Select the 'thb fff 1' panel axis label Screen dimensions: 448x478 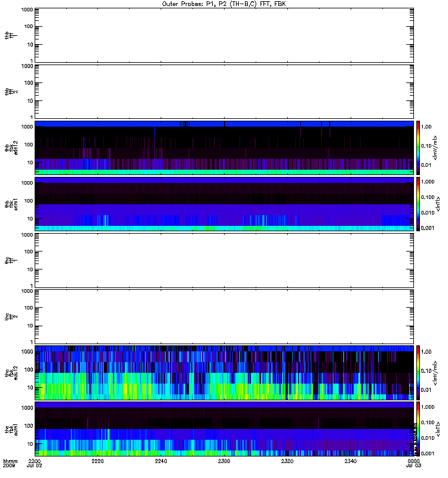click(x=11, y=35)
